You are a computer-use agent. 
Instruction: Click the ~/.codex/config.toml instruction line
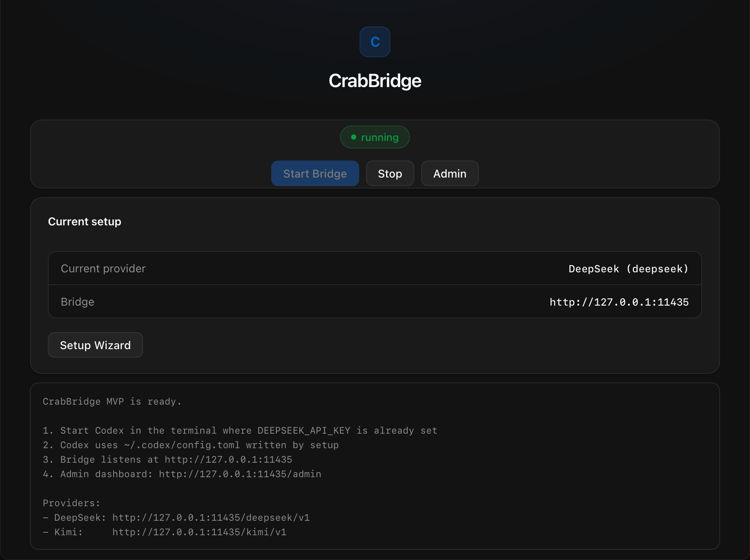point(191,445)
